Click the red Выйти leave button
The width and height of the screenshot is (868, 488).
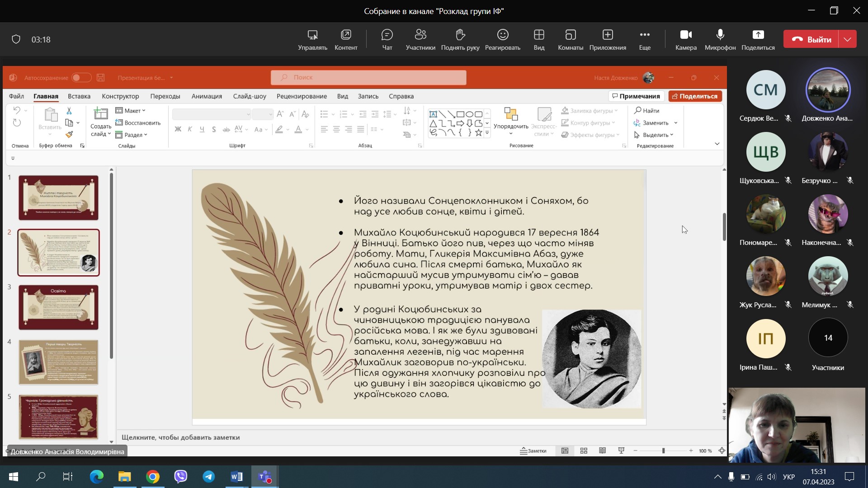click(811, 40)
